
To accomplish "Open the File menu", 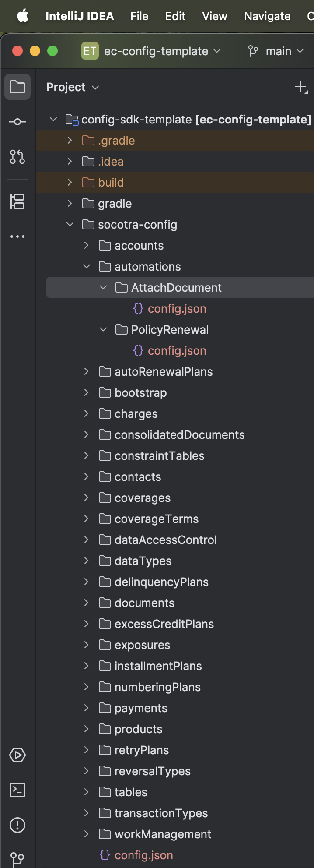I will (139, 16).
